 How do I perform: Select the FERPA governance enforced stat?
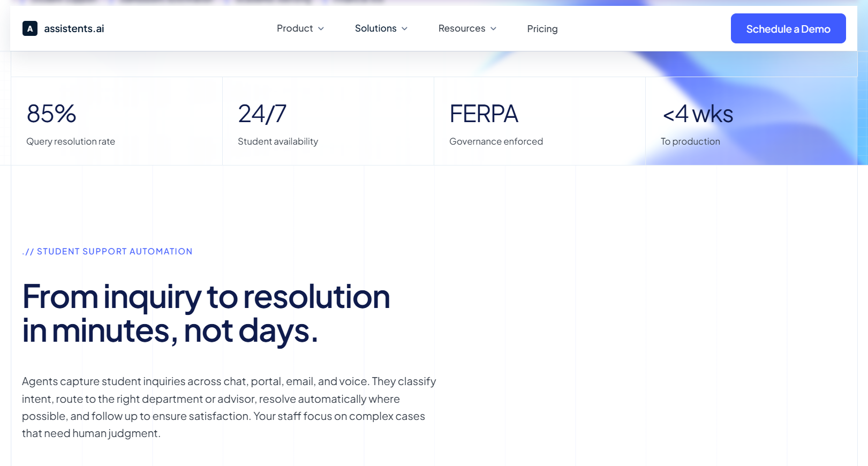(540, 121)
